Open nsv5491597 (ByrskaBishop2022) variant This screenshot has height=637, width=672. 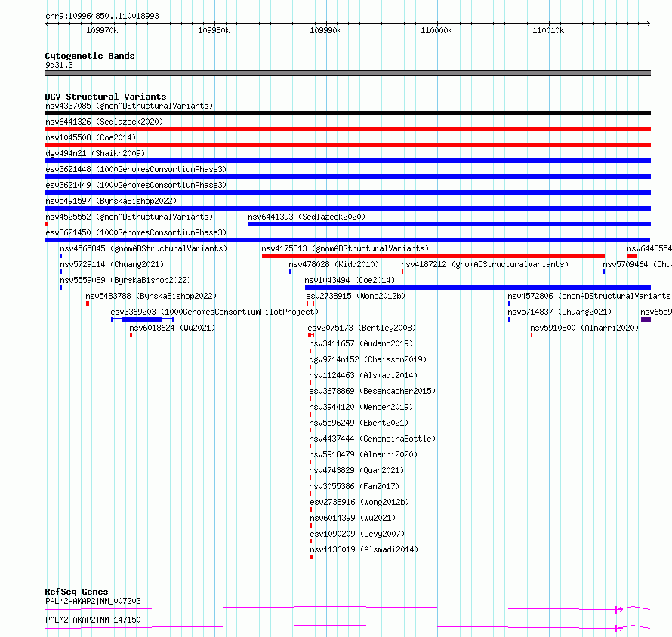point(111,201)
